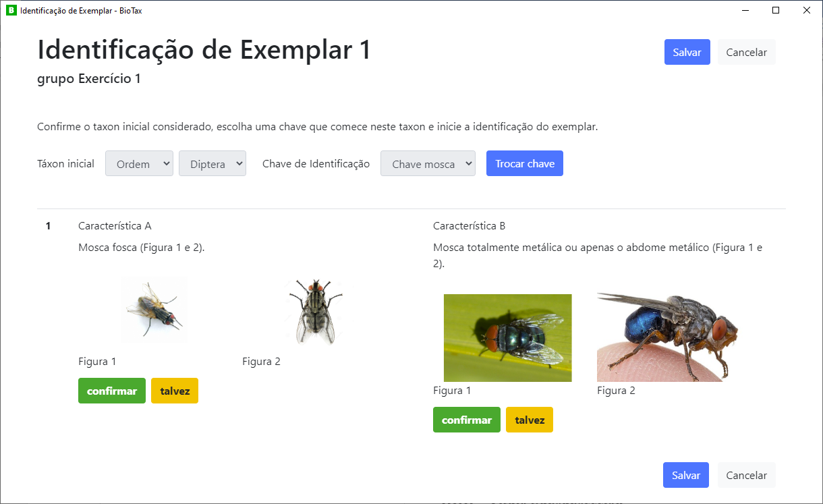Screen dimensions: 823x504
Task: Click the 'Táxon inicial' label
Action: [66, 164]
